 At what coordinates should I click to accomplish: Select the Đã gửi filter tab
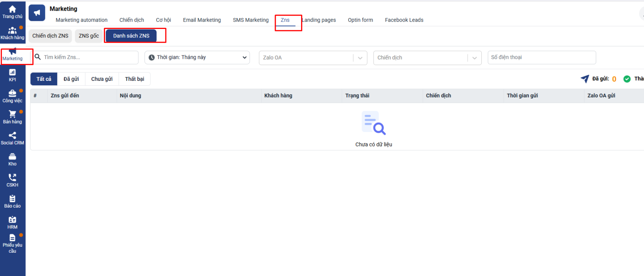click(x=71, y=79)
